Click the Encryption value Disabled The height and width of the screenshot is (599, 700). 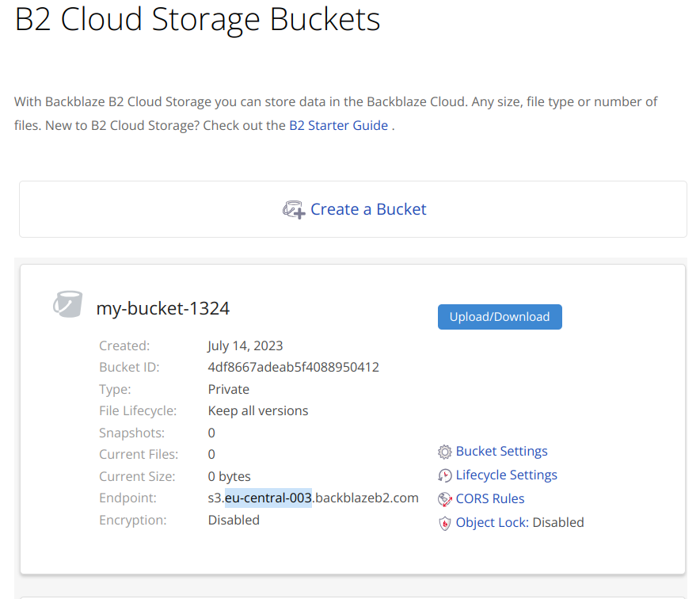(x=234, y=520)
